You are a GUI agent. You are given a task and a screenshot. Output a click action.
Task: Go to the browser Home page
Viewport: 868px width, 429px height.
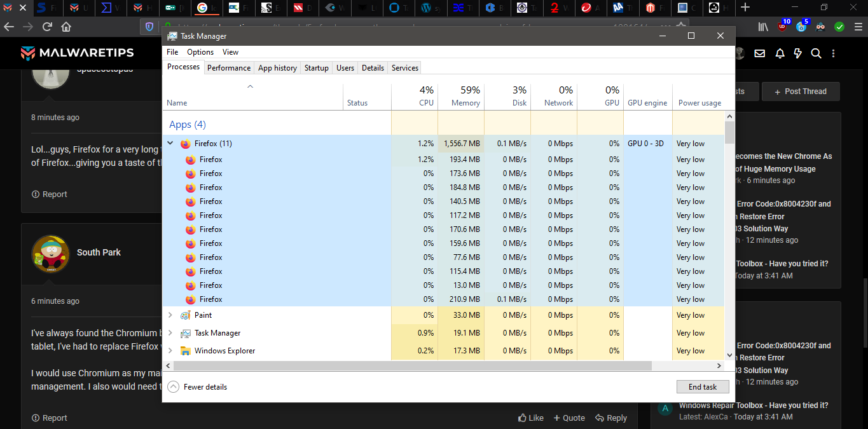pyautogui.click(x=66, y=27)
